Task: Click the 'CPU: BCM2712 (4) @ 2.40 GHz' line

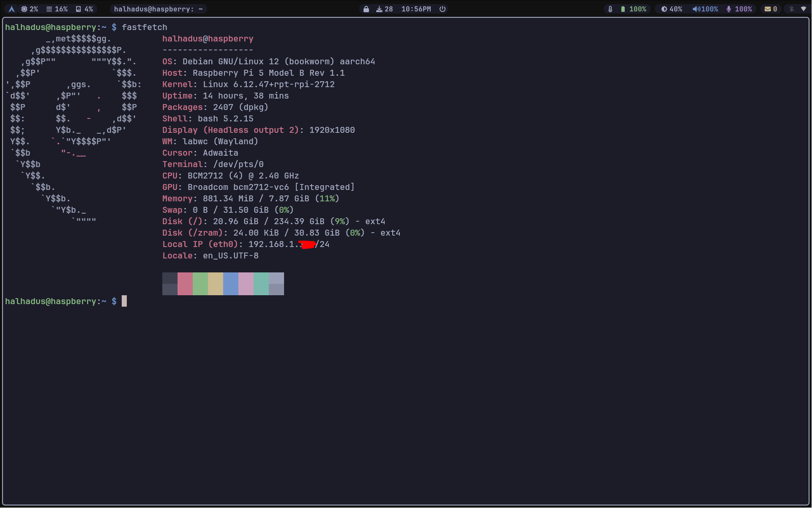Action: (230, 176)
